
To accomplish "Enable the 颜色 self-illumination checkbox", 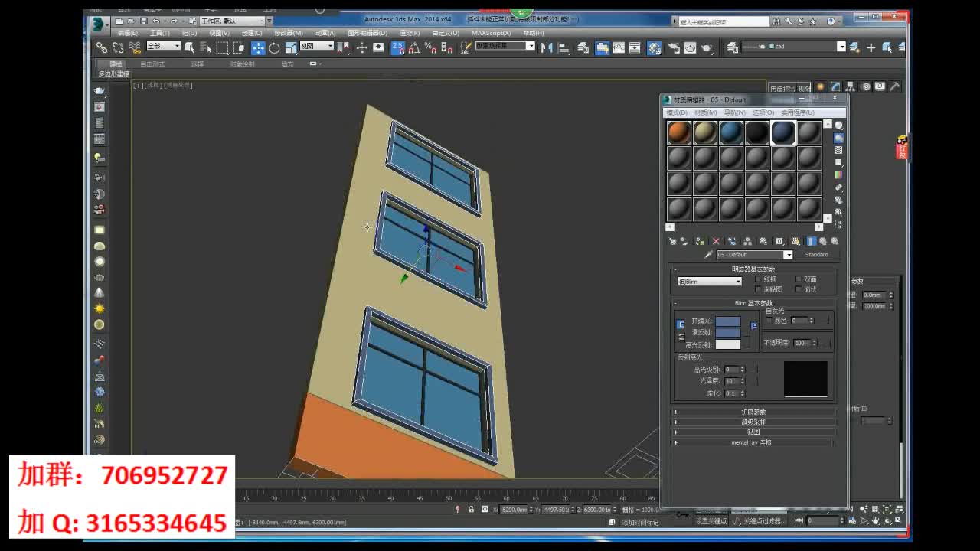I will (769, 320).
